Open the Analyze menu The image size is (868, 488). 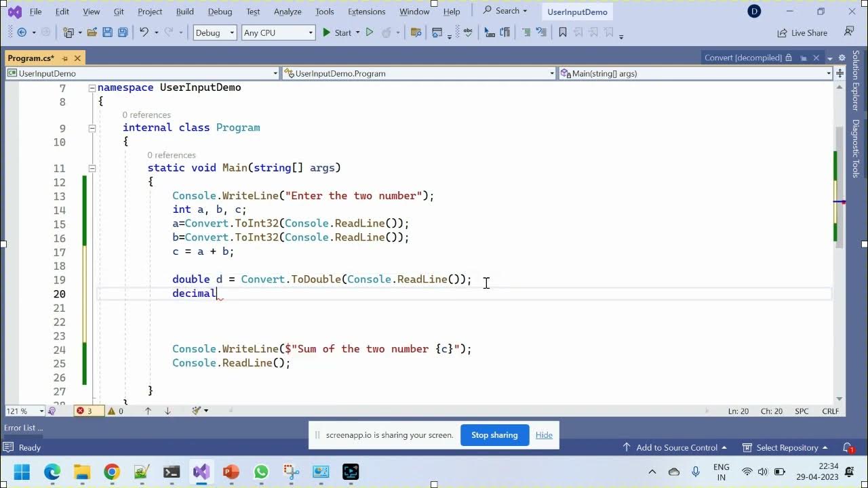288,12
